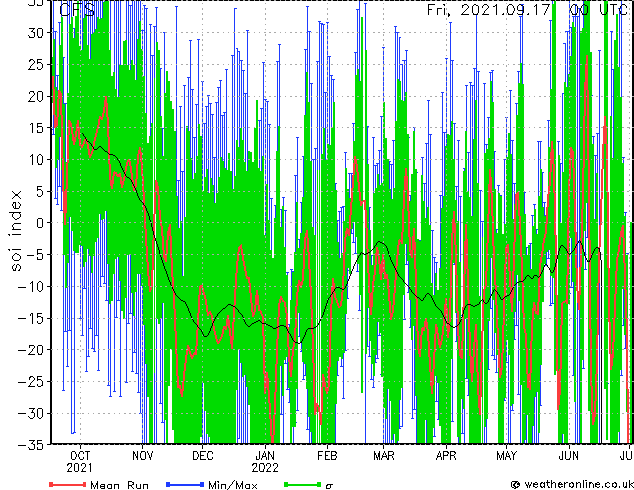This screenshot has height=490, width=634.
Task: Click the APR x-axis label
Action: click(x=446, y=456)
